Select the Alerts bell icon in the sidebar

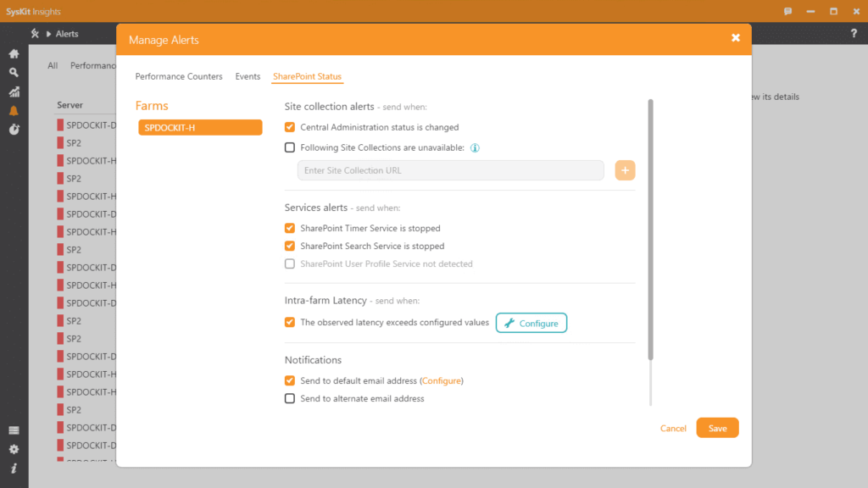(x=14, y=111)
